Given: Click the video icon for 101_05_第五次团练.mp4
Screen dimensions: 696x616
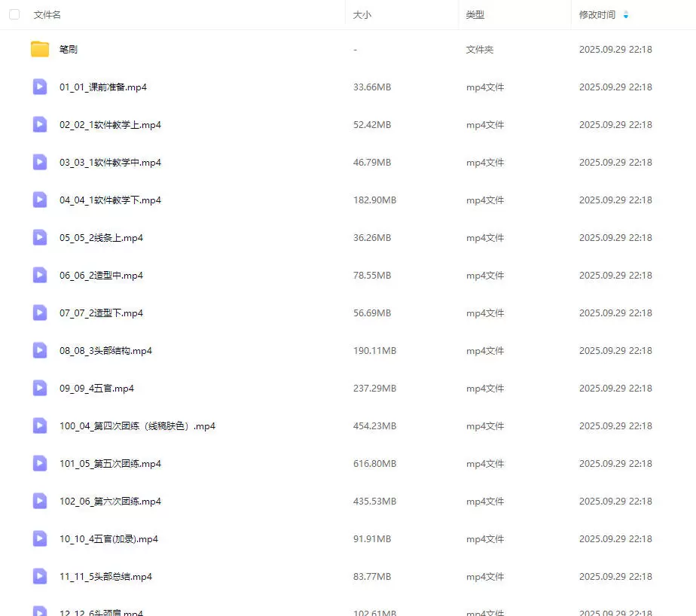Looking at the screenshot, I should tap(40, 464).
